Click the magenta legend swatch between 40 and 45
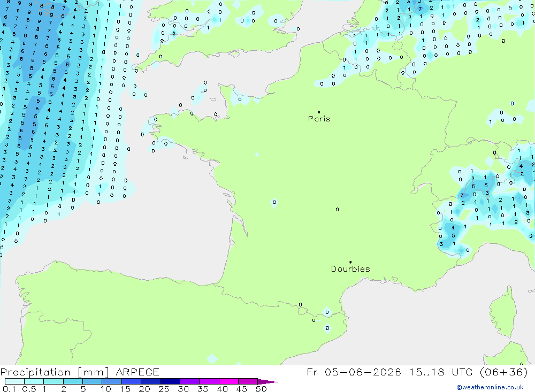The image size is (535, 392). coord(228,381)
